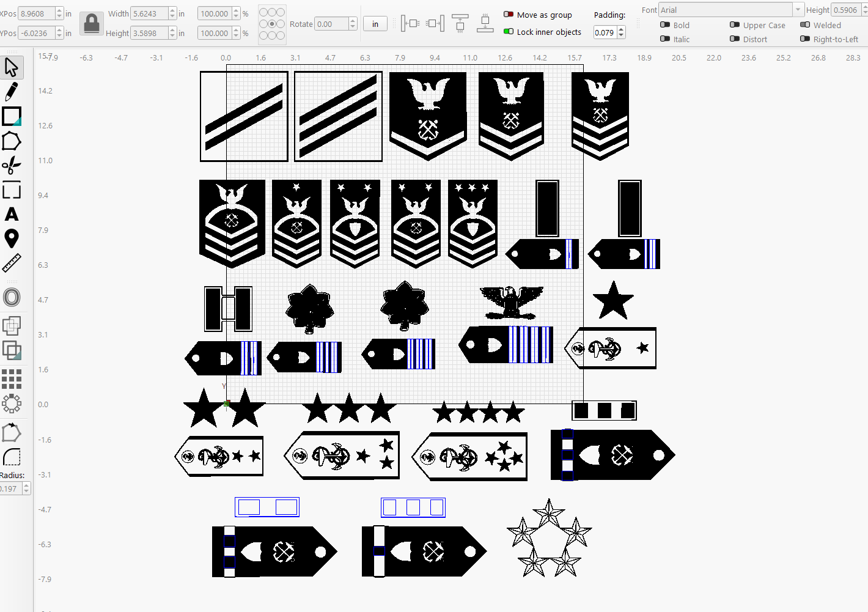Select the five-star circle insignia
Screen dimensions: 868x612
pyautogui.click(x=549, y=538)
